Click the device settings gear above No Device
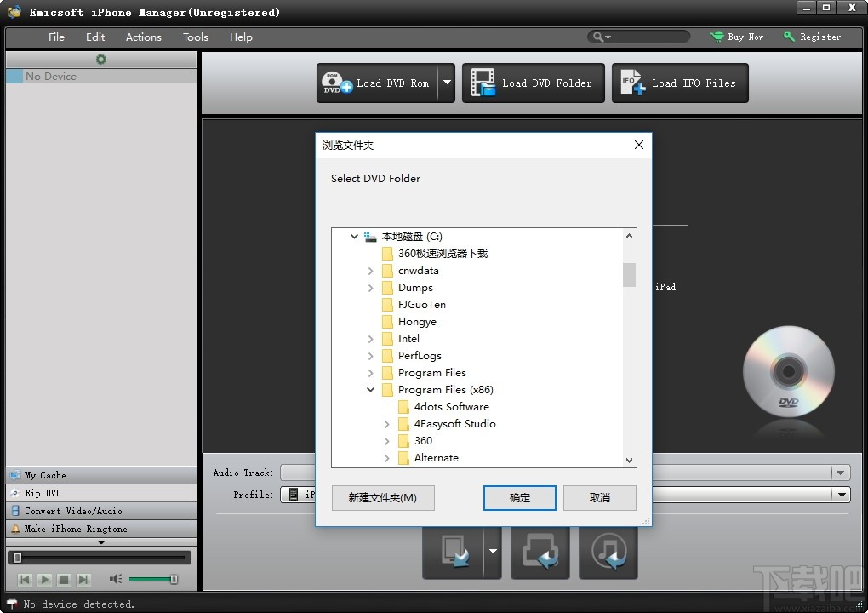This screenshot has width=868, height=613. coord(100,60)
